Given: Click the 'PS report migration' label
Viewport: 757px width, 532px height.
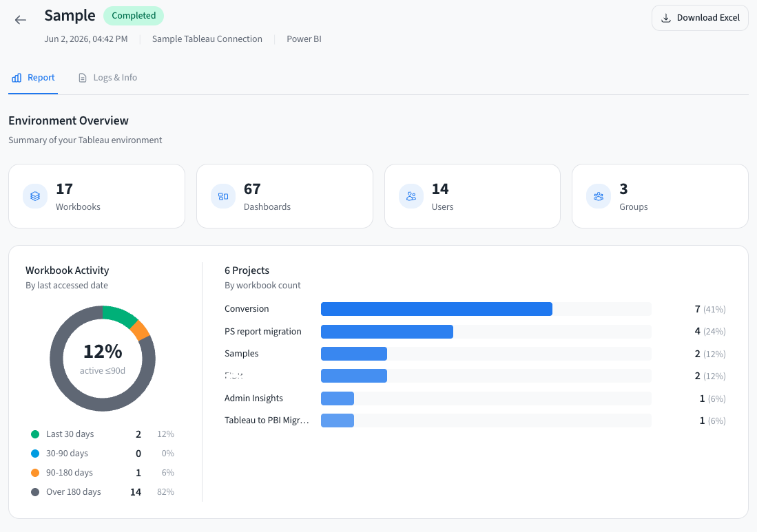Looking at the screenshot, I should point(263,331).
